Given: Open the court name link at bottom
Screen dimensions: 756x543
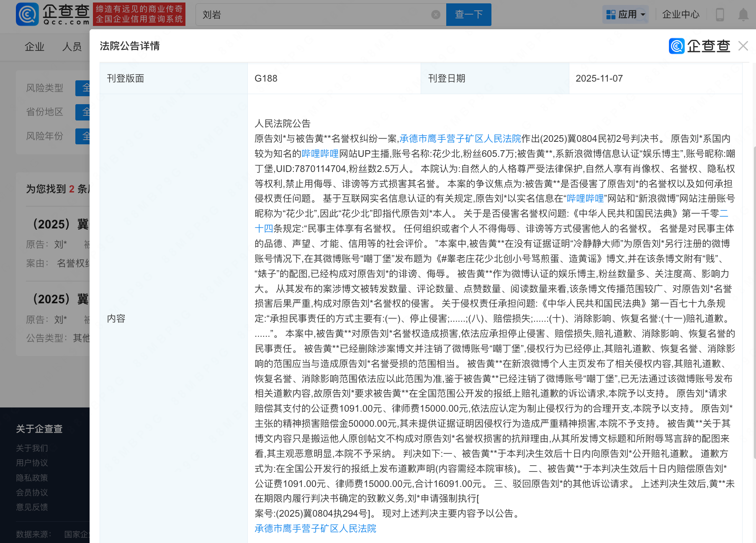Looking at the screenshot, I should (x=315, y=528).
